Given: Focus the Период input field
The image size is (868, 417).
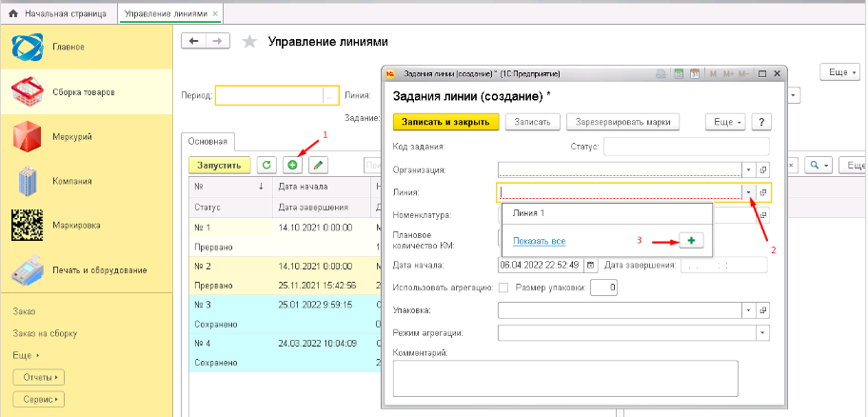Looking at the screenshot, I should click(x=269, y=96).
